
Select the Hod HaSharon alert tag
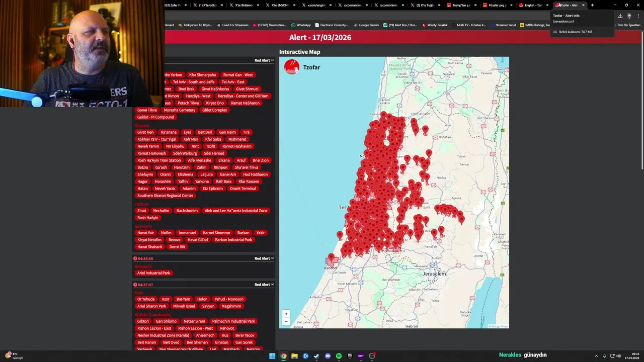coord(255,174)
